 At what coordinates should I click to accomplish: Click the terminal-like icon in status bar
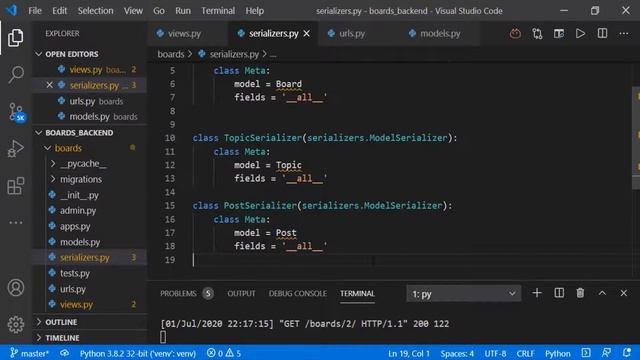click(586, 353)
